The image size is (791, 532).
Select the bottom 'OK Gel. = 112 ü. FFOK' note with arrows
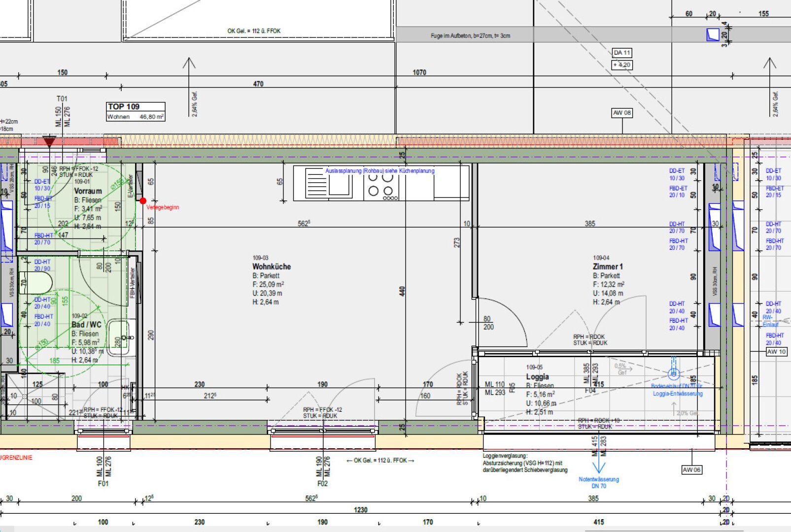[380, 461]
